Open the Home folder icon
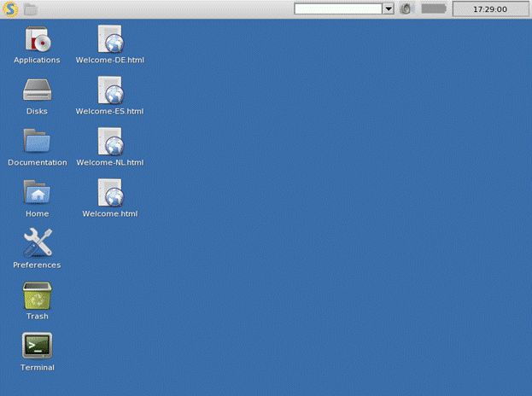The image size is (532, 396). click(37, 191)
